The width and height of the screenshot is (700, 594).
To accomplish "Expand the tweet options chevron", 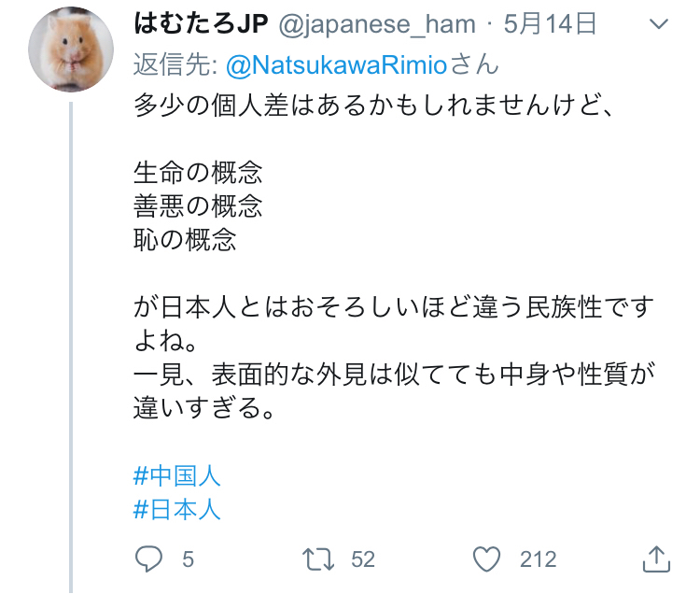I will click(659, 23).
